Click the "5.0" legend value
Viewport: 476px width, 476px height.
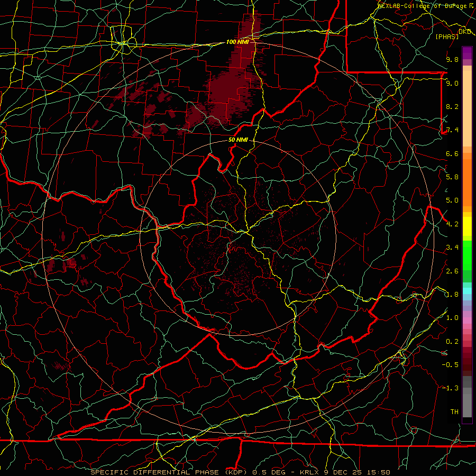click(x=452, y=200)
